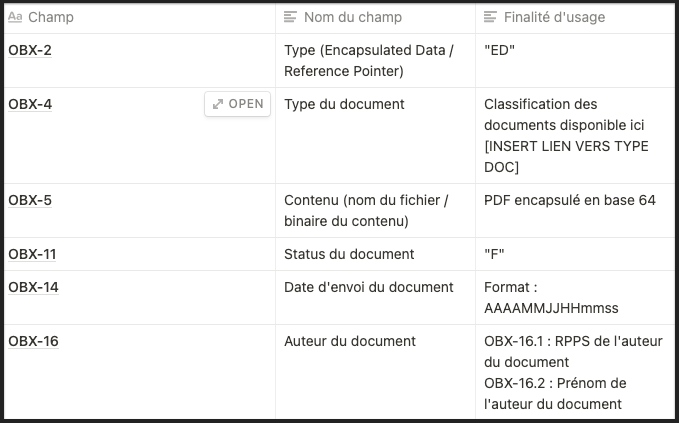Select the OBX-2 page title
Screen dimensions: 679x423
(x=30, y=50)
